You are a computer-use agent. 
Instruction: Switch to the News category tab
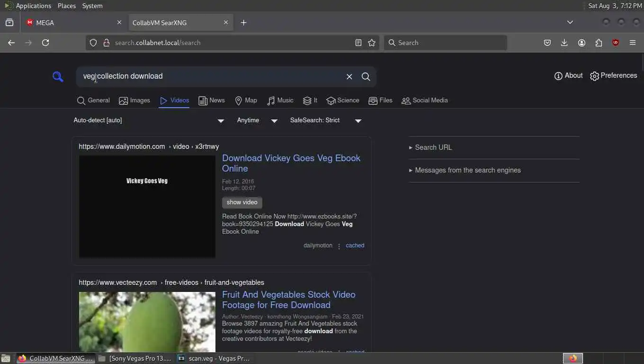click(212, 100)
